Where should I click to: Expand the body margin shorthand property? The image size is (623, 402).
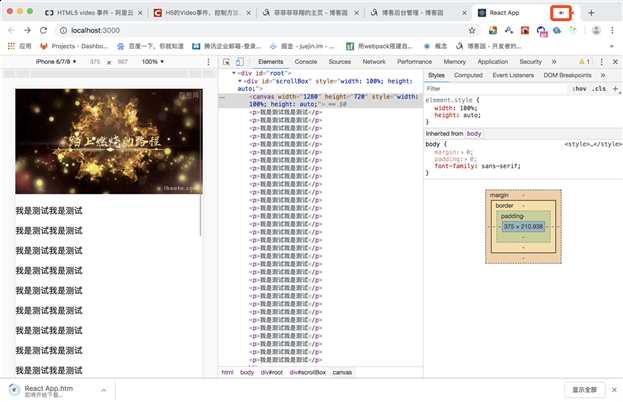463,152
